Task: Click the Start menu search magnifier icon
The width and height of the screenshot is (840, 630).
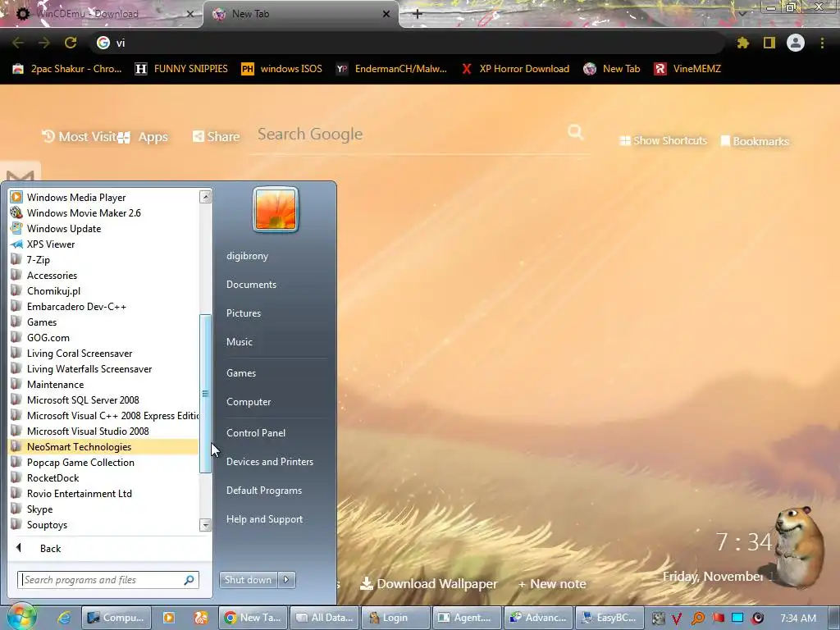Action: (x=189, y=580)
